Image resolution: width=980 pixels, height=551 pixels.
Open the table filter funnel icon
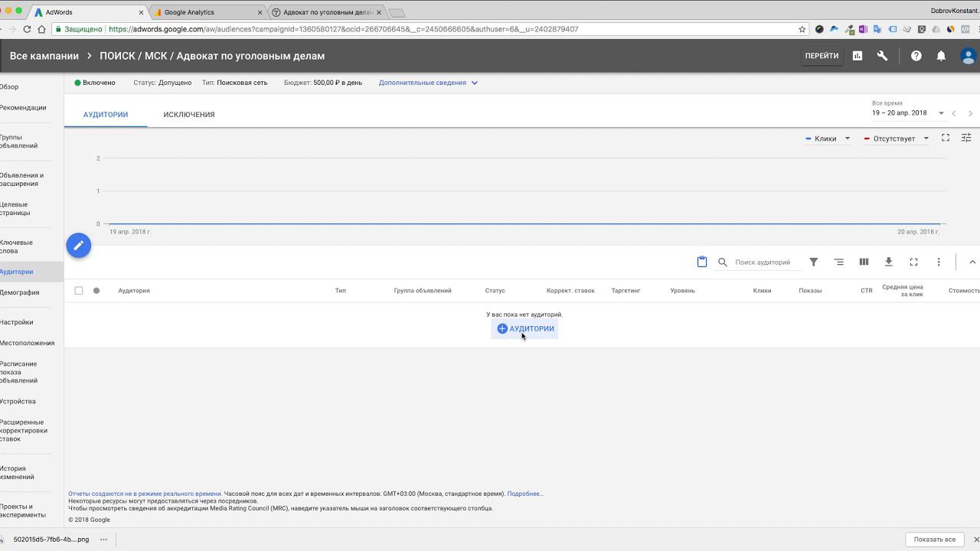click(814, 262)
